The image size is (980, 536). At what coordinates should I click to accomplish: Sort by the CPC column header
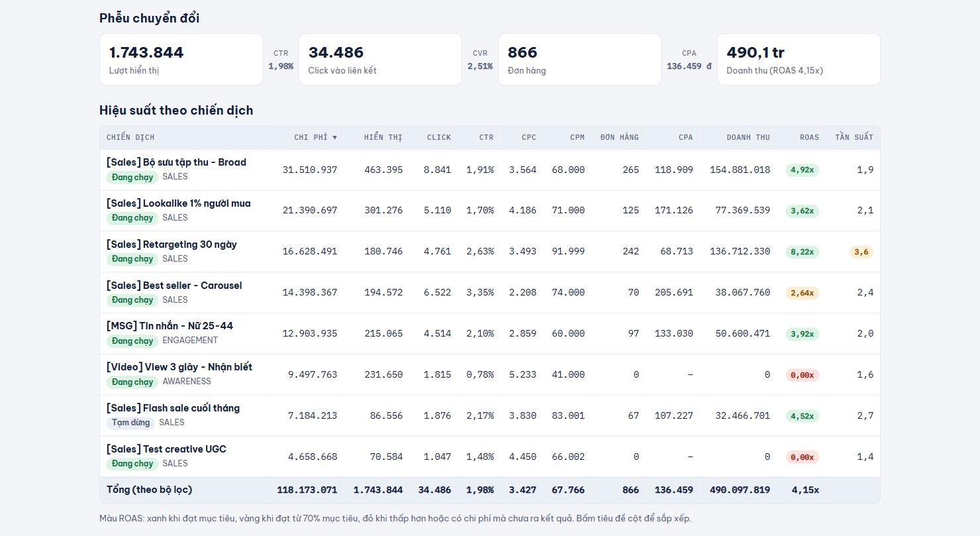pyautogui.click(x=529, y=137)
